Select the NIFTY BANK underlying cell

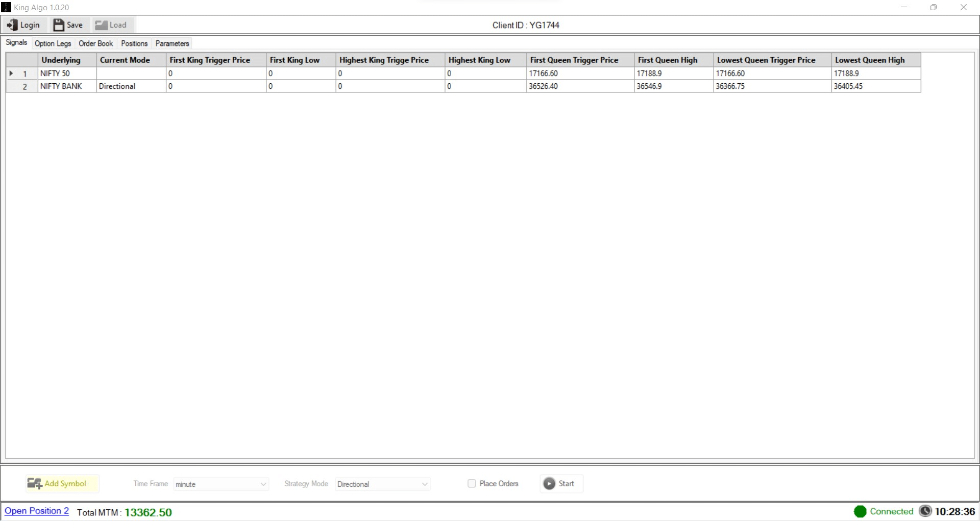pos(67,86)
